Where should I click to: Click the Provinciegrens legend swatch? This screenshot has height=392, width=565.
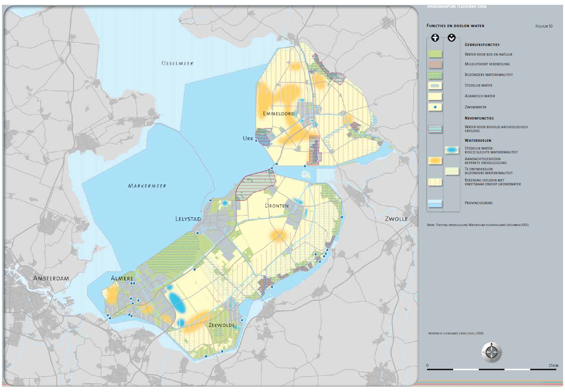[x=435, y=203]
